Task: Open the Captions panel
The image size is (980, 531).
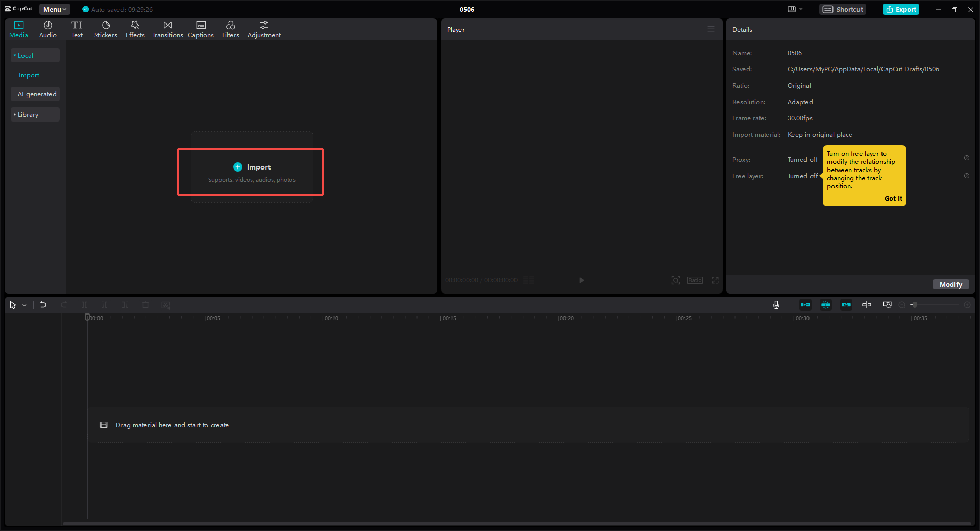Action: [200, 29]
